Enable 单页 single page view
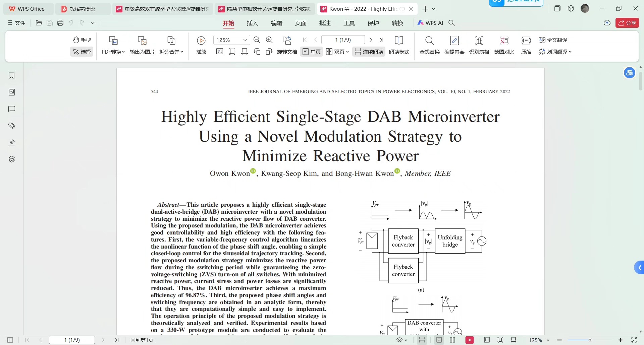Screen dimensions: 644x345 (x=312, y=52)
